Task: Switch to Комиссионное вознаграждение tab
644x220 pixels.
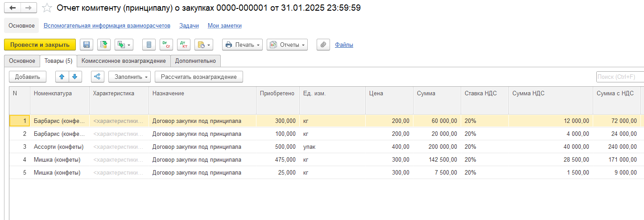Action: [123, 61]
